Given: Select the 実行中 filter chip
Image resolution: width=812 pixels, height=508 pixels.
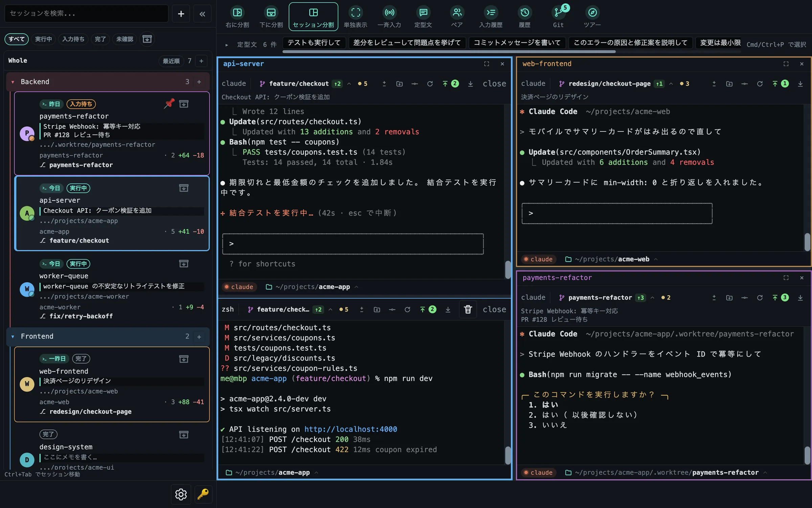Looking at the screenshot, I should tap(44, 39).
